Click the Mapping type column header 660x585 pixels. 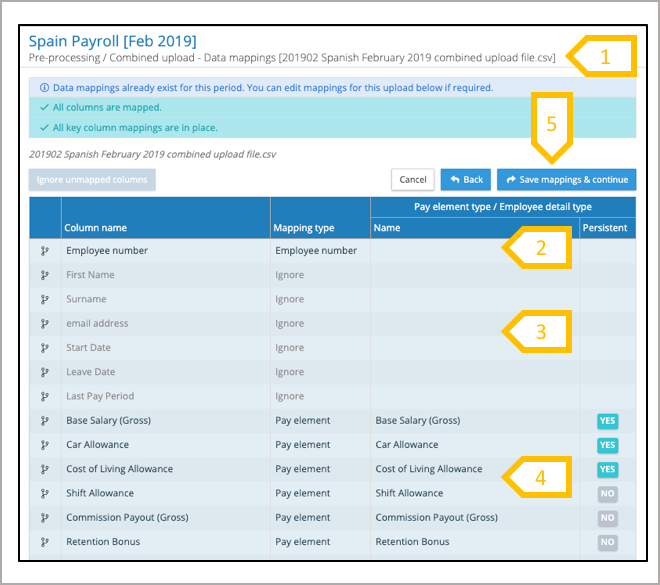pos(304,228)
